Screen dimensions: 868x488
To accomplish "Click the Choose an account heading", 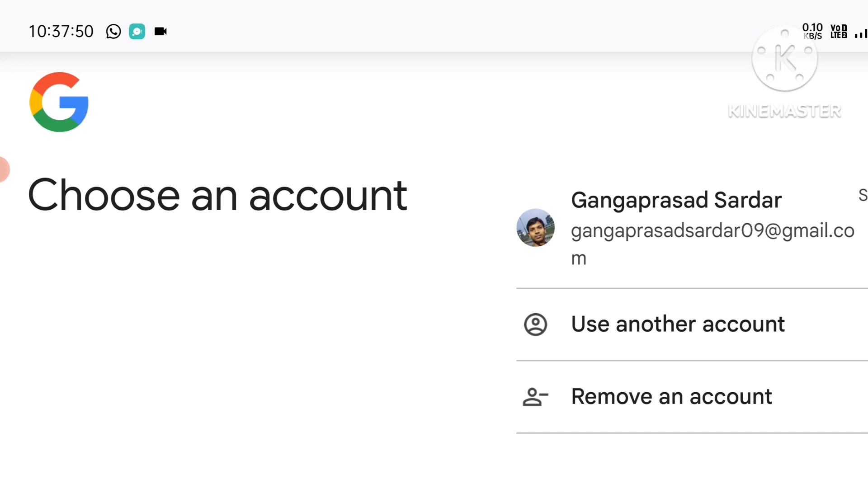I will 217,195.
